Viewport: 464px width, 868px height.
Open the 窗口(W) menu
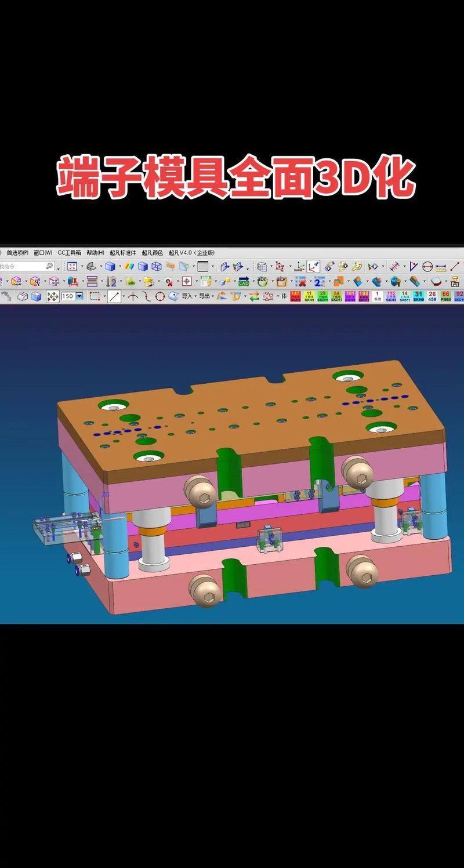[43, 253]
